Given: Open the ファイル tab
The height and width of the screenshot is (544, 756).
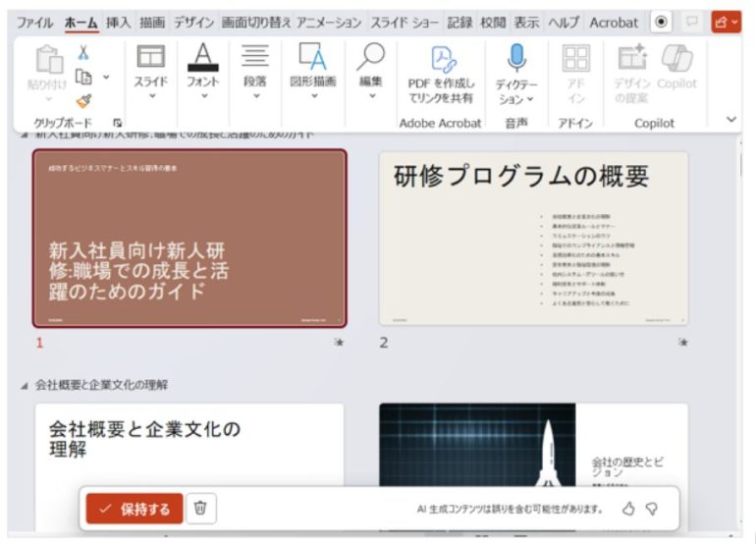Looking at the screenshot, I should pyautogui.click(x=34, y=23).
